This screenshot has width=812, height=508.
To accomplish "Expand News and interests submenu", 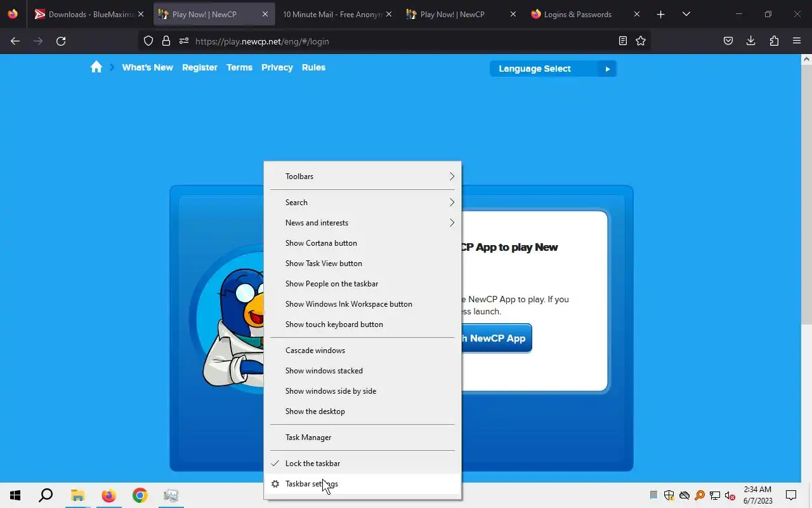I will 363,223.
